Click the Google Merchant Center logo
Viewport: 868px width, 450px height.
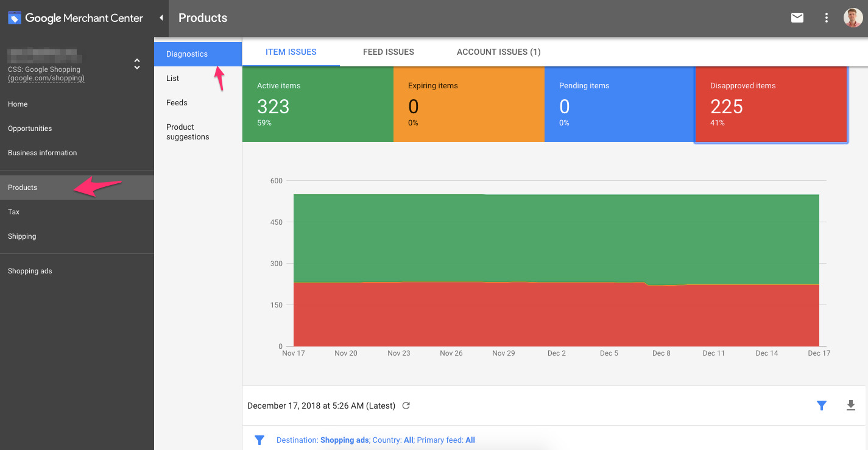pos(73,18)
